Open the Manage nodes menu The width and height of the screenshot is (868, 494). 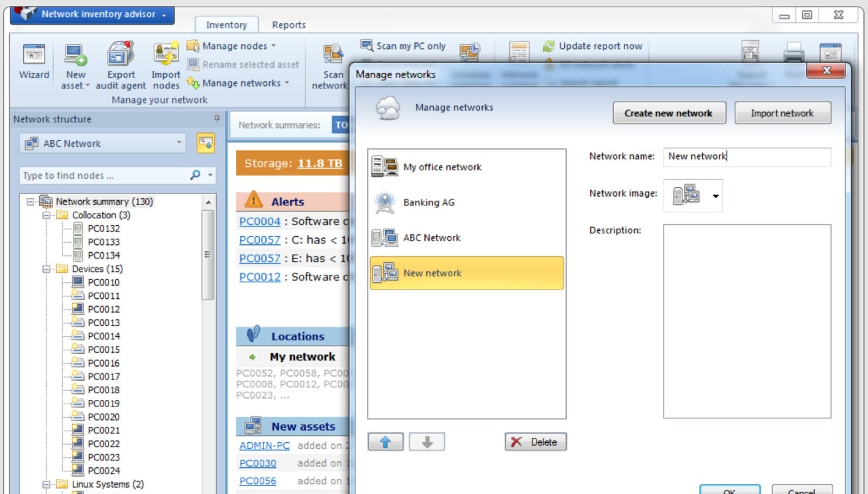pos(231,46)
